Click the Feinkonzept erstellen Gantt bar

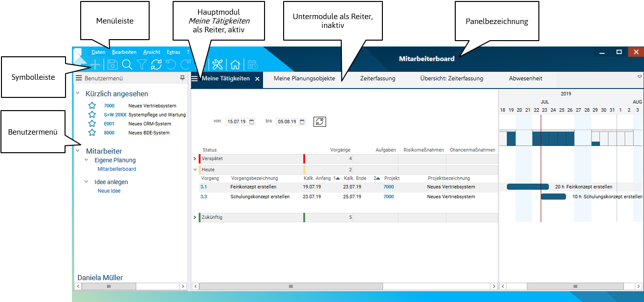(x=527, y=186)
